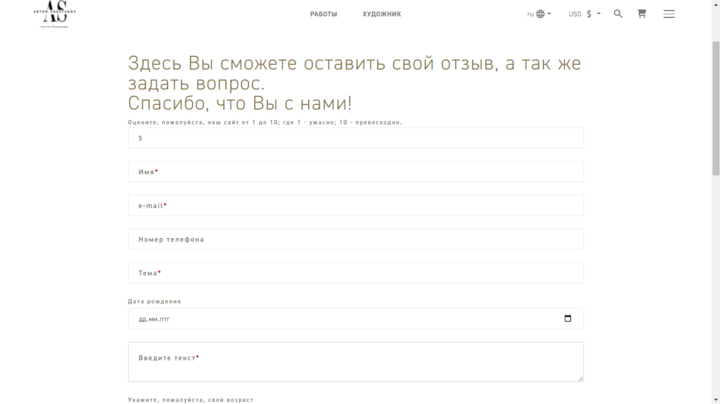This screenshot has height=404, width=720.
Task: Focus the Имя name field
Action: click(355, 172)
